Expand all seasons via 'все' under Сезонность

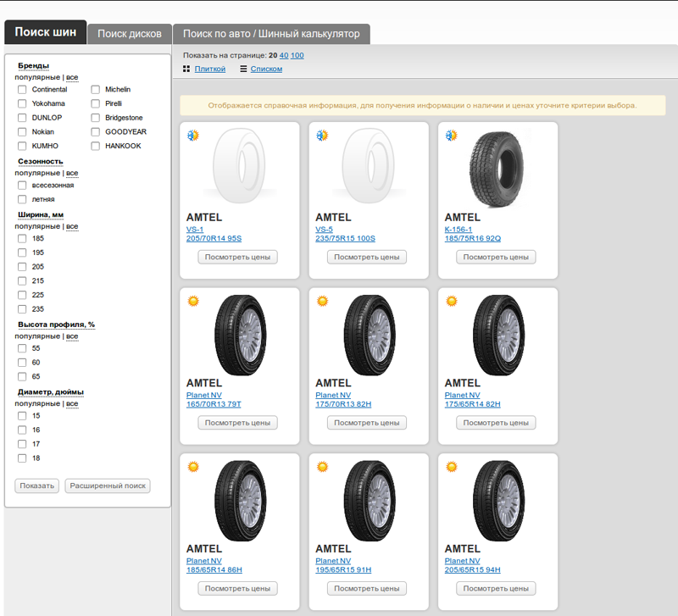[72, 173]
